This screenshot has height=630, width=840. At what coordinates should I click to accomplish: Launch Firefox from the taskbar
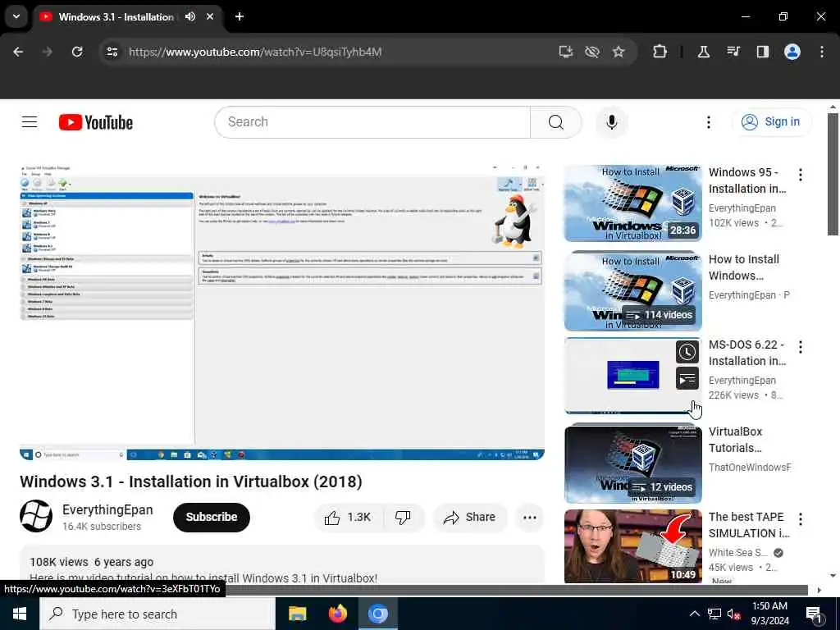[337, 614]
